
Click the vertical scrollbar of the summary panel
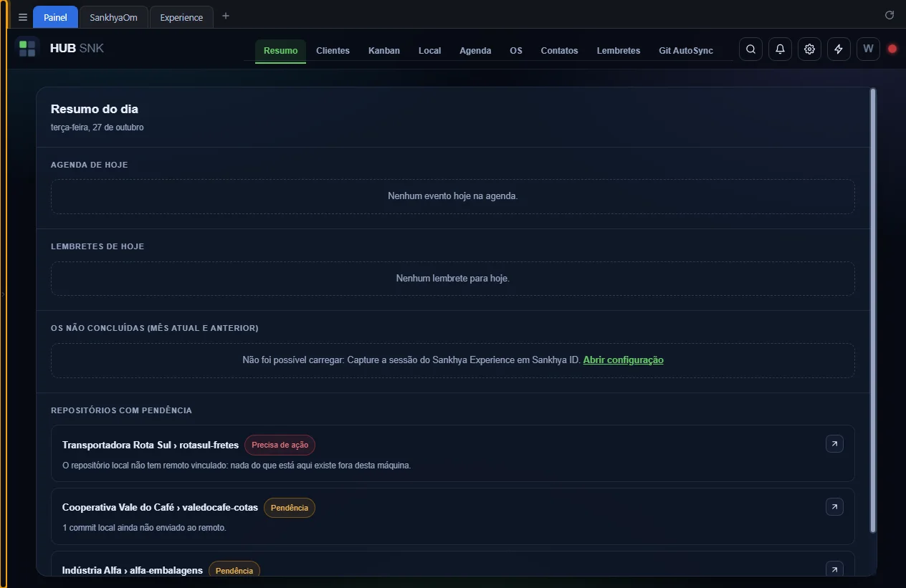[x=872, y=311]
